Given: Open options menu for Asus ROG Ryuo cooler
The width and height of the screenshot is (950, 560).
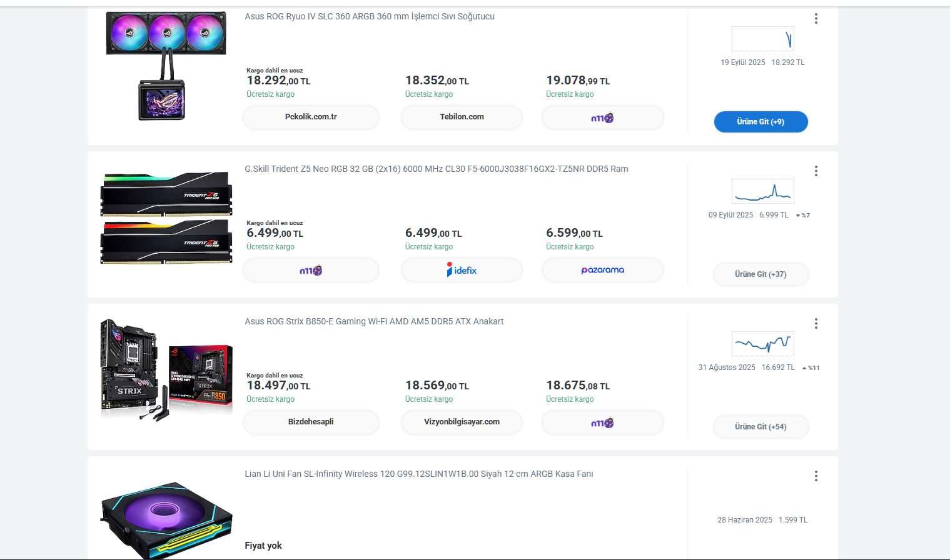Looking at the screenshot, I should [816, 19].
